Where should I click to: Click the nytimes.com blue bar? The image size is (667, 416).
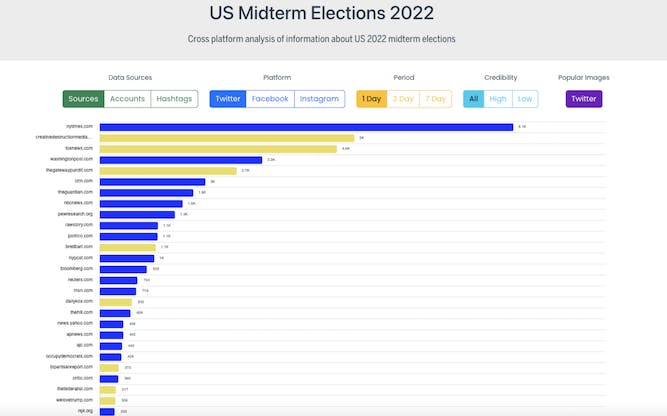point(306,127)
